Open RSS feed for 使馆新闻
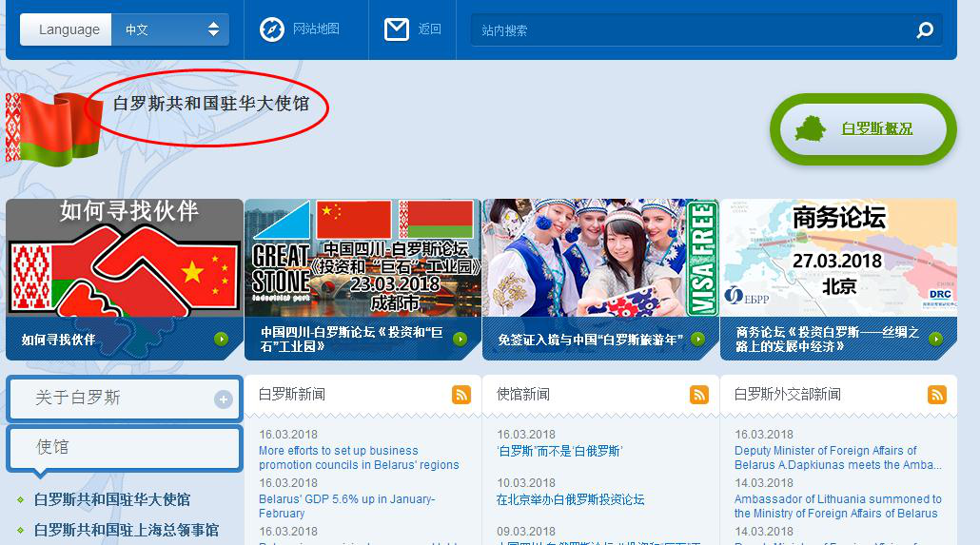The height and width of the screenshot is (545, 980). (699, 395)
